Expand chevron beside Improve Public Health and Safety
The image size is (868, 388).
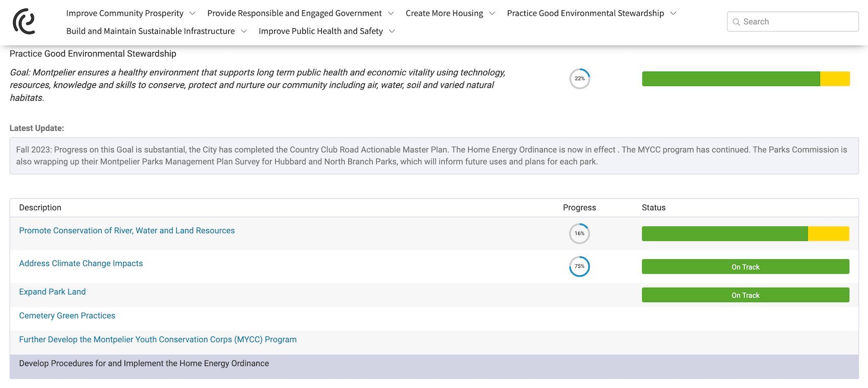pyautogui.click(x=392, y=31)
